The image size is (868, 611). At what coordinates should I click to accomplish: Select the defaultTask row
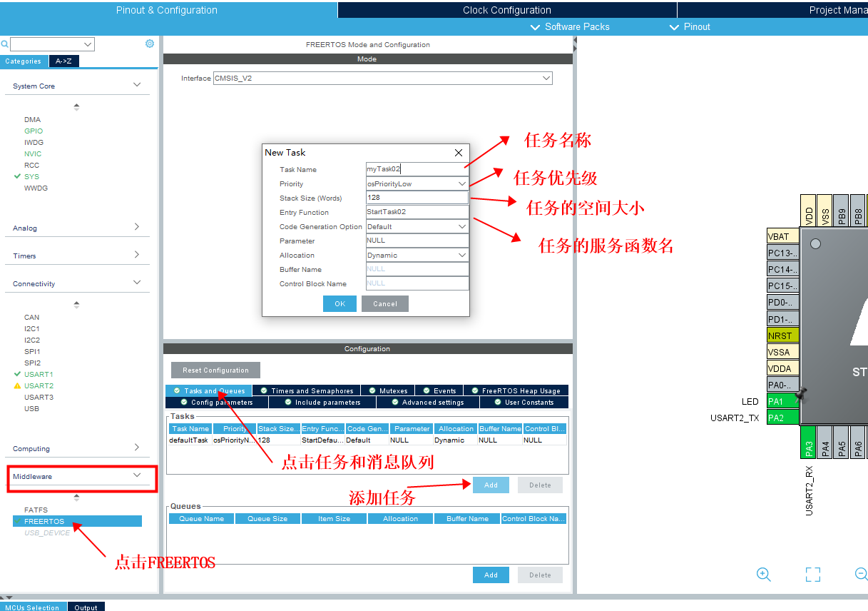[x=367, y=440]
